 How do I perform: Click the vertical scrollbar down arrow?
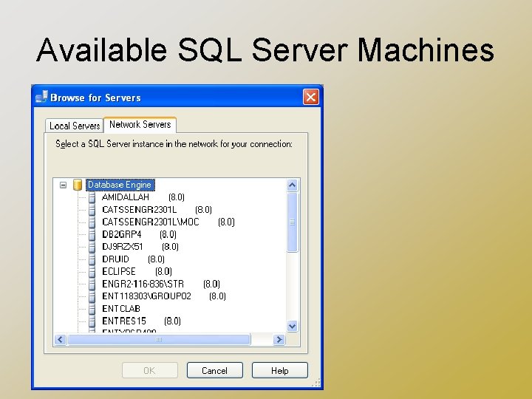[293, 327]
